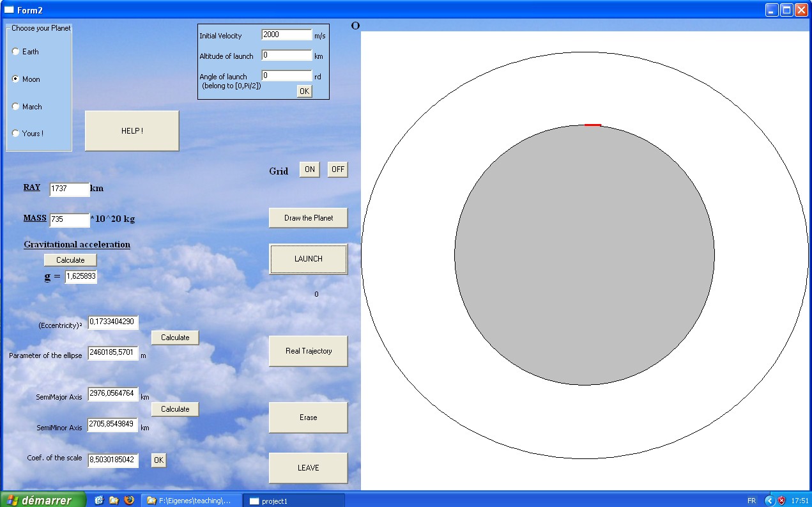The image size is (812, 507).
Task: Open the Windows démarrer start button
Action: click(x=43, y=500)
